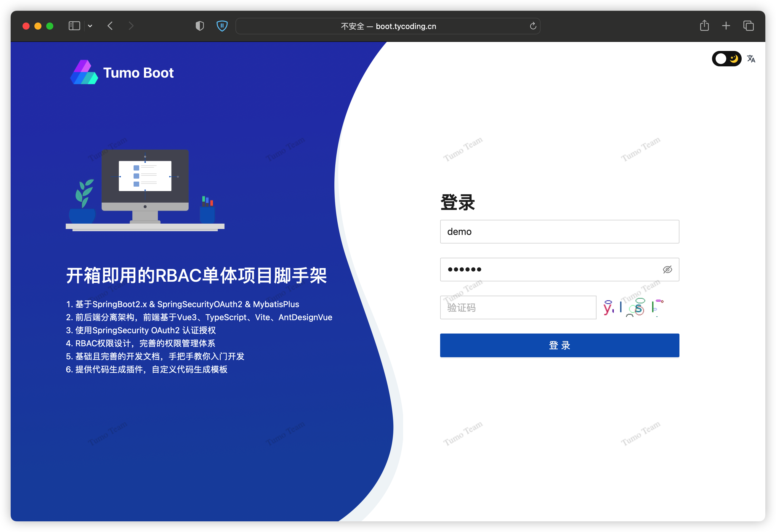
Task: Show password with the eye icon
Action: (x=667, y=270)
